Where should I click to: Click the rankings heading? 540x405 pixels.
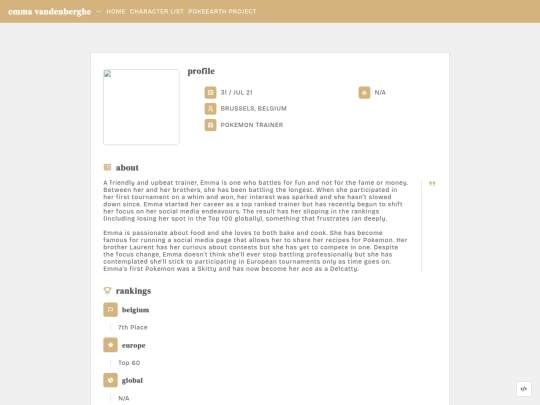click(x=133, y=291)
